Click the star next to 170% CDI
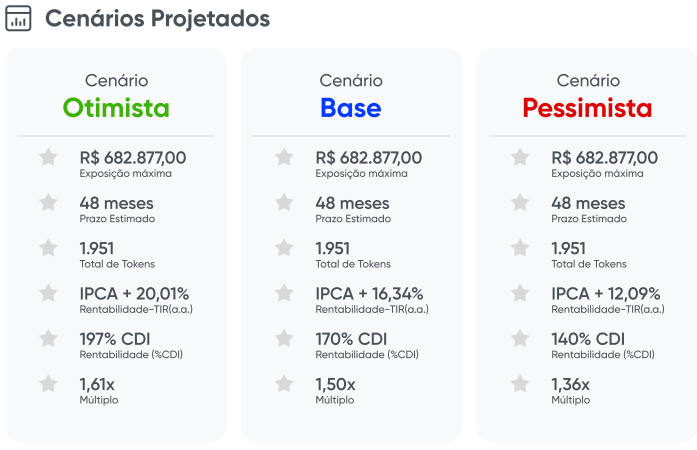Screen dimensions: 697x450 (284, 338)
